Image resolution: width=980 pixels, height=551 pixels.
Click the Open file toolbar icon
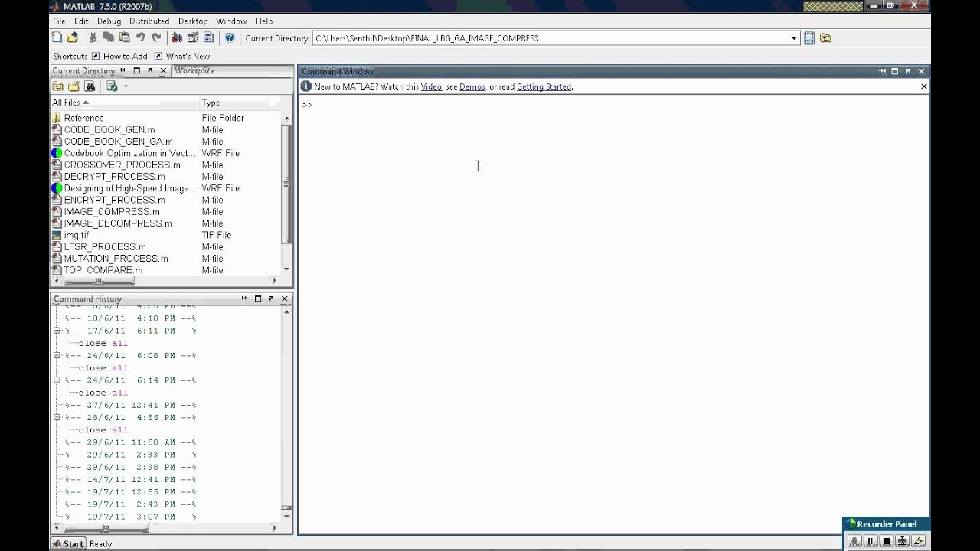tap(73, 37)
